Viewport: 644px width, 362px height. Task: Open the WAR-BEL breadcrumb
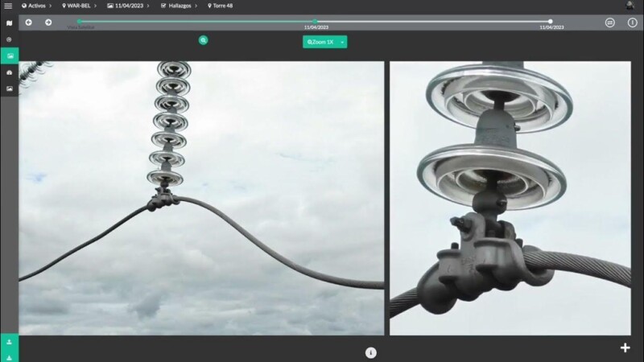(78, 6)
